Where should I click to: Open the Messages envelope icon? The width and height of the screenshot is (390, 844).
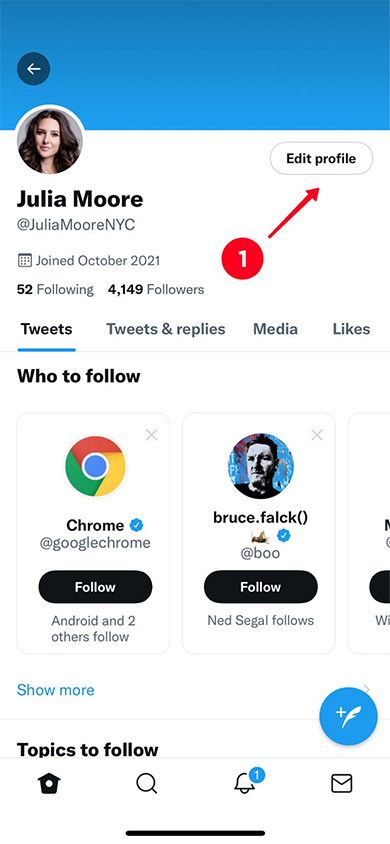pos(341,784)
